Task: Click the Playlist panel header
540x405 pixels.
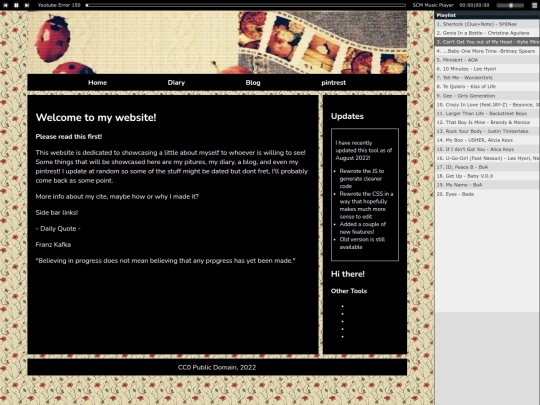Action: click(487, 15)
